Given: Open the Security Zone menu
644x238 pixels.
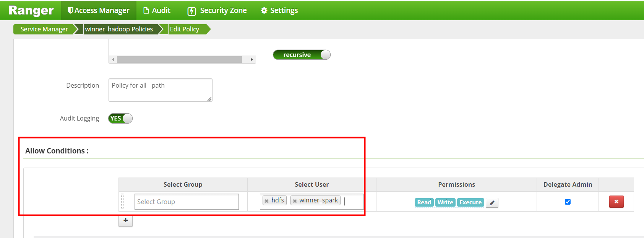Looking at the screenshot, I should coord(217,11).
